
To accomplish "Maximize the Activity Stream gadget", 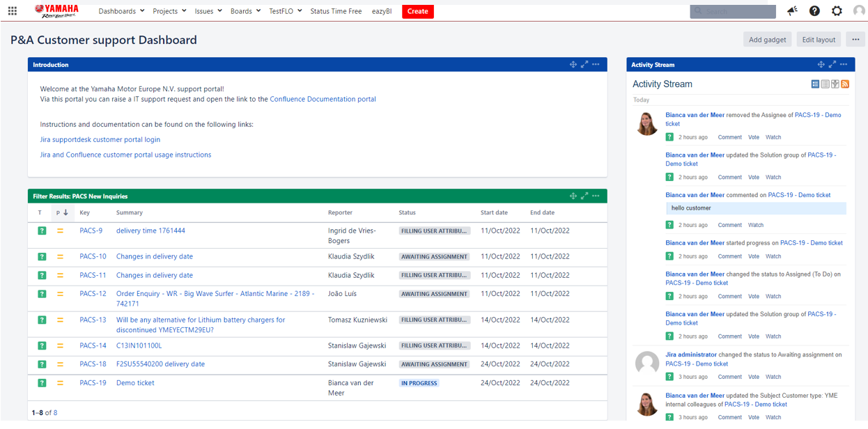I will [x=832, y=64].
